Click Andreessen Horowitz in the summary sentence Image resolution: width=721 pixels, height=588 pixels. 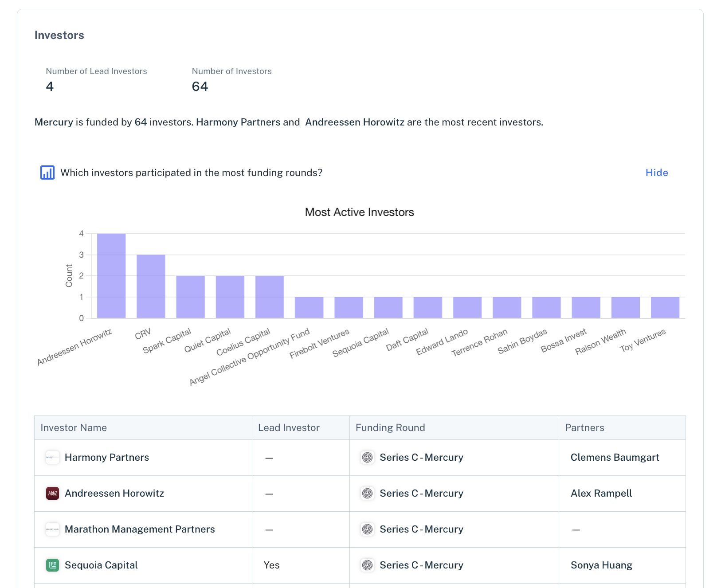[355, 122]
